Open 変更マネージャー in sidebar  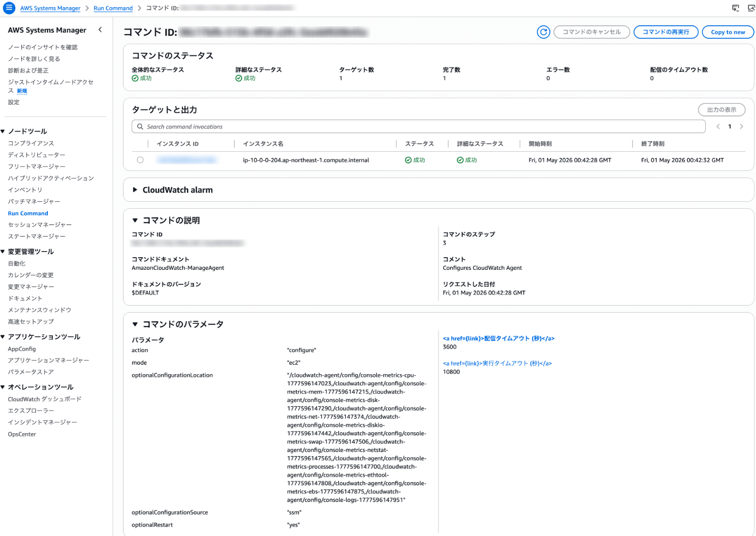[x=31, y=287]
